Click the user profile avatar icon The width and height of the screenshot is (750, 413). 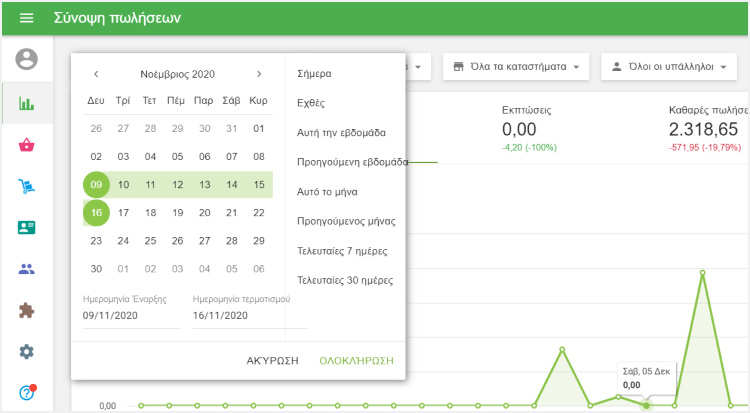pyautogui.click(x=27, y=60)
